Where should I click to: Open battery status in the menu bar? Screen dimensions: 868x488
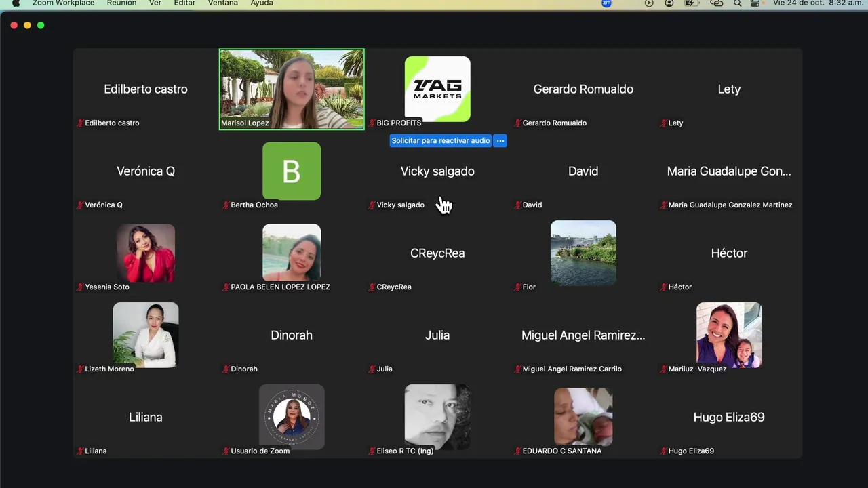pyautogui.click(x=691, y=3)
